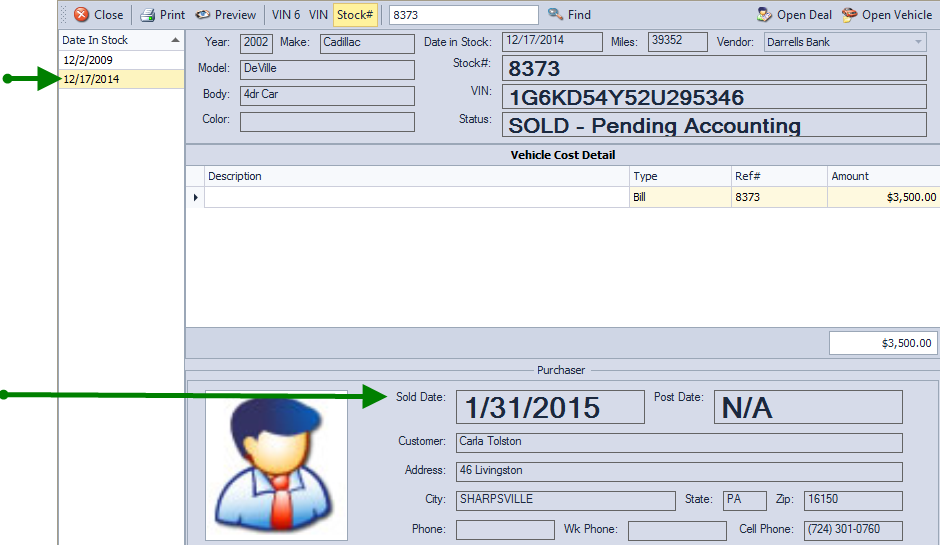Click the Sold Date field 1/31/2015

tap(550, 407)
